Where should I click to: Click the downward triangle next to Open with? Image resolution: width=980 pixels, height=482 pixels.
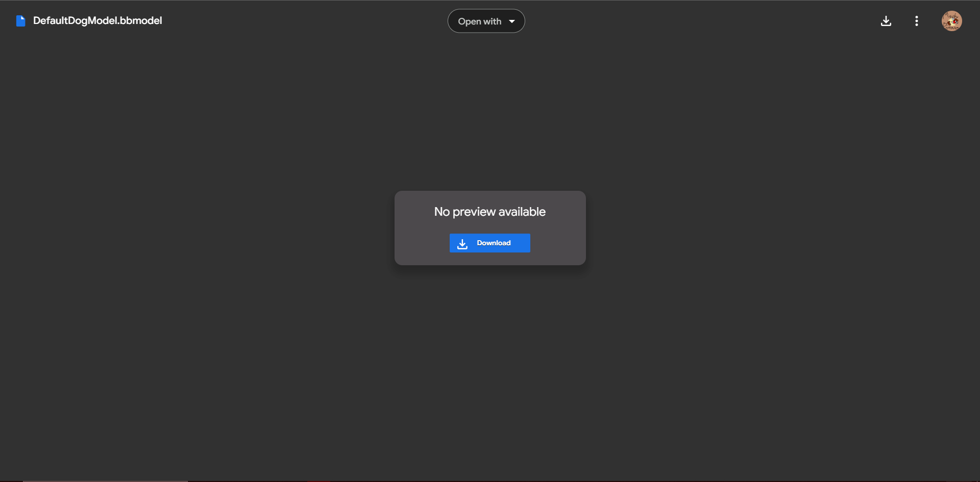(512, 21)
